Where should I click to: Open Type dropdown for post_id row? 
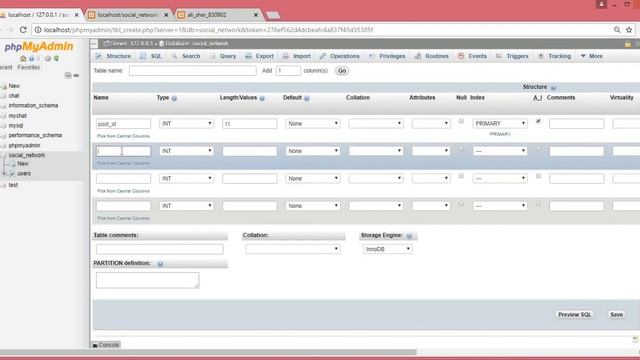pyautogui.click(x=187, y=124)
